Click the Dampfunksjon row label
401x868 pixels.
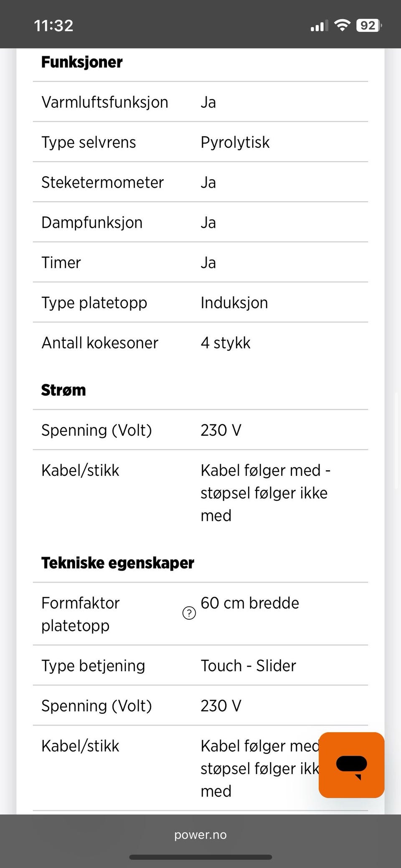click(92, 222)
